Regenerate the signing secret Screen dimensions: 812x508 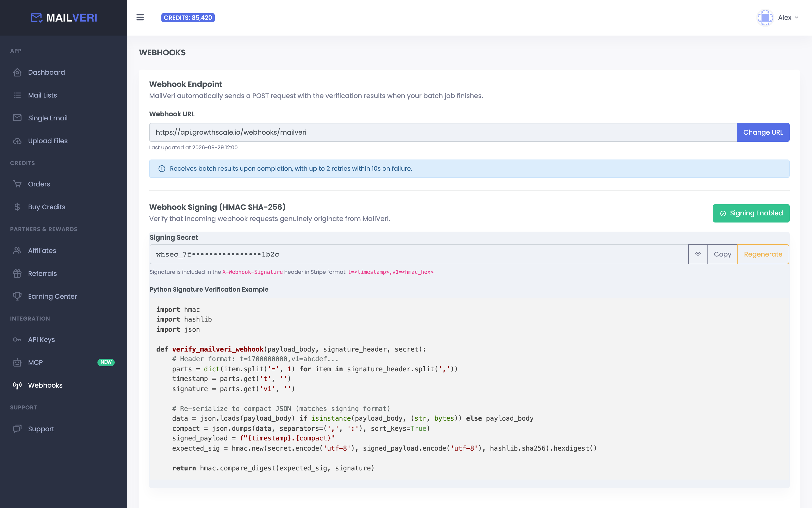pyautogui.click(x=763, y=254)
